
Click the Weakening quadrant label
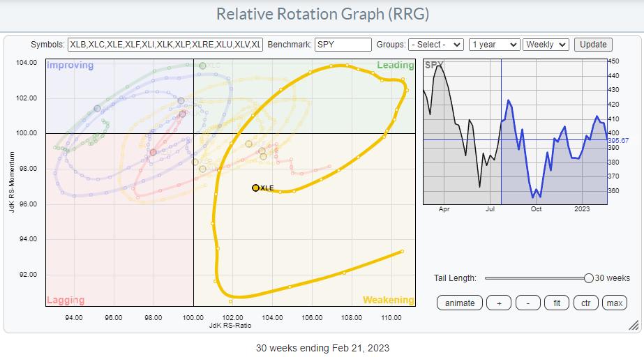pyautogui.click(x=388, y=301)
